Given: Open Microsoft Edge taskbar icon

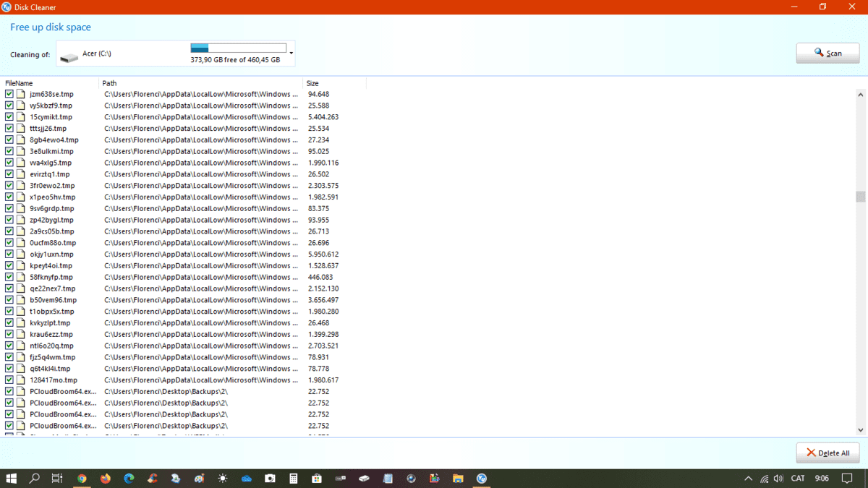Looking at the screenshot, I should click(x=129, y=479).
